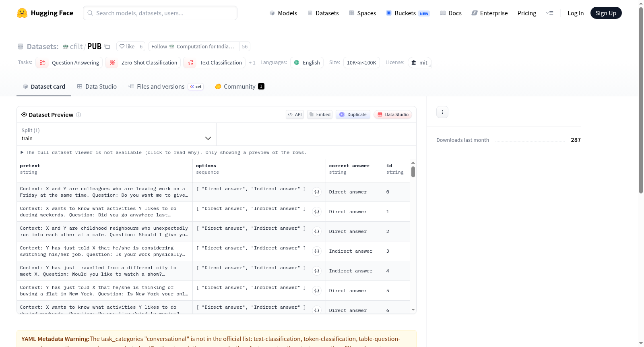Click the Question Answering task tag
The width and height of the screenshot is (644, 347).
pos(69,62)
